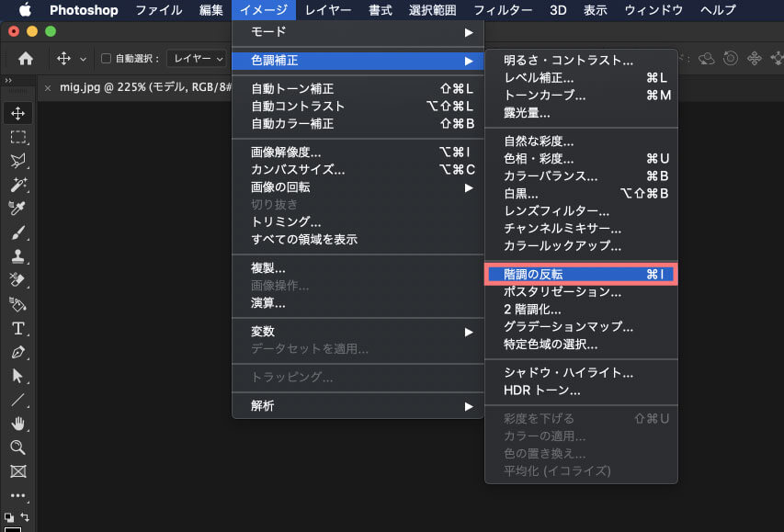784x532 pixels.
Task: Click the foreground color swatch
Action: pyautogui.click(x=13, y=529)
